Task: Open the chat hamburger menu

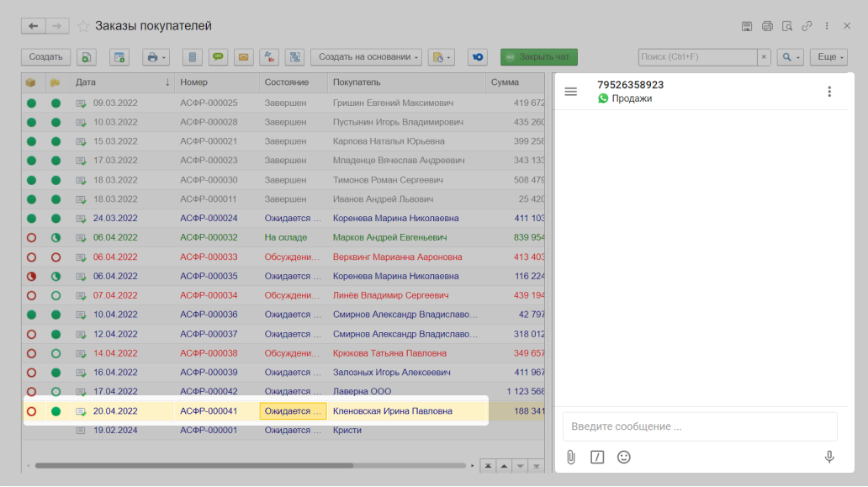Action: pyautogui.click(x=571, y=92)
